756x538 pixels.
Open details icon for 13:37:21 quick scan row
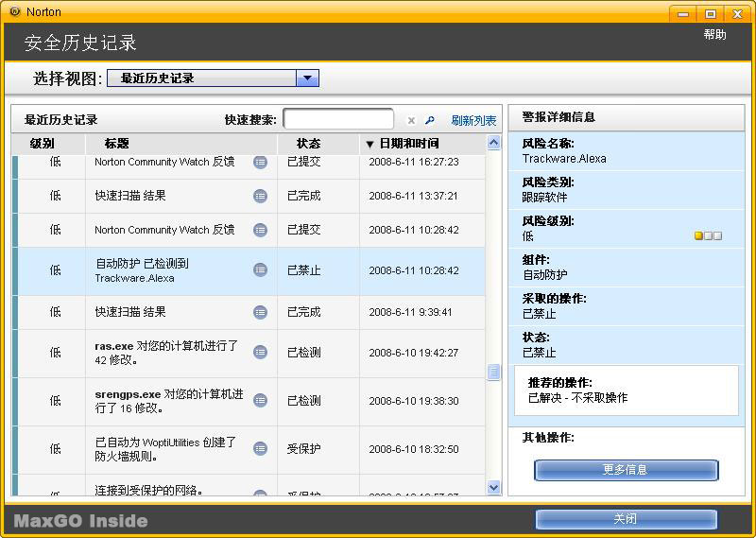tap(261, 196)
